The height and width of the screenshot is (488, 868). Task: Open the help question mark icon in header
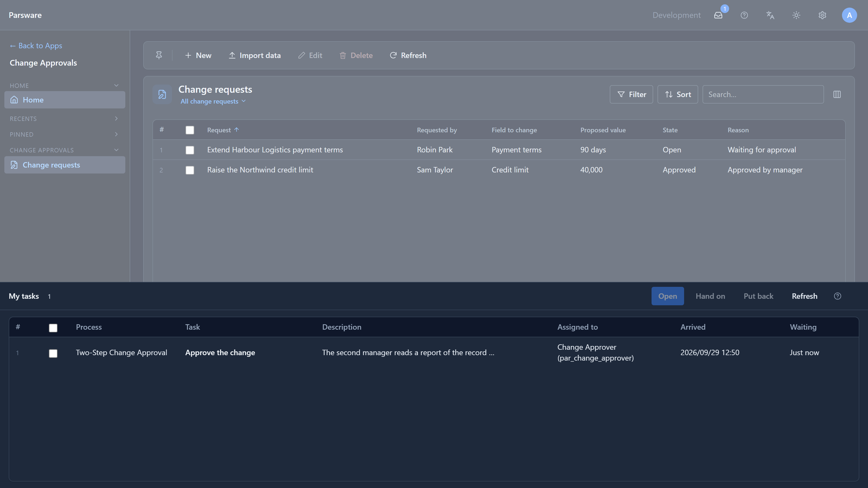click(744, 15)
